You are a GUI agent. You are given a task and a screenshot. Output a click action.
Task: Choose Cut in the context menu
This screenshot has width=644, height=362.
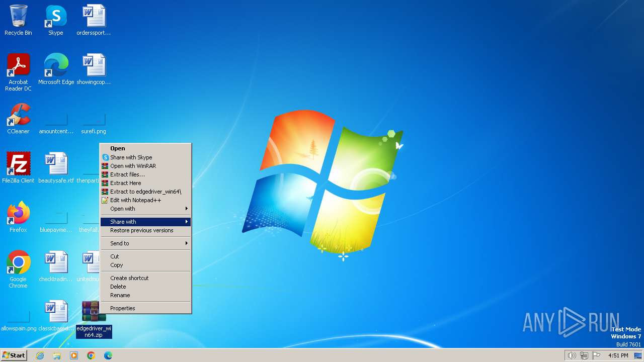coord(146,256)
